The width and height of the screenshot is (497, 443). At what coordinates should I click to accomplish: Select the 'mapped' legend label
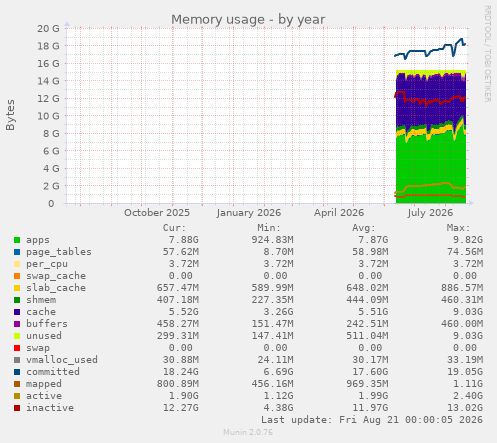(x=44, y=384)
